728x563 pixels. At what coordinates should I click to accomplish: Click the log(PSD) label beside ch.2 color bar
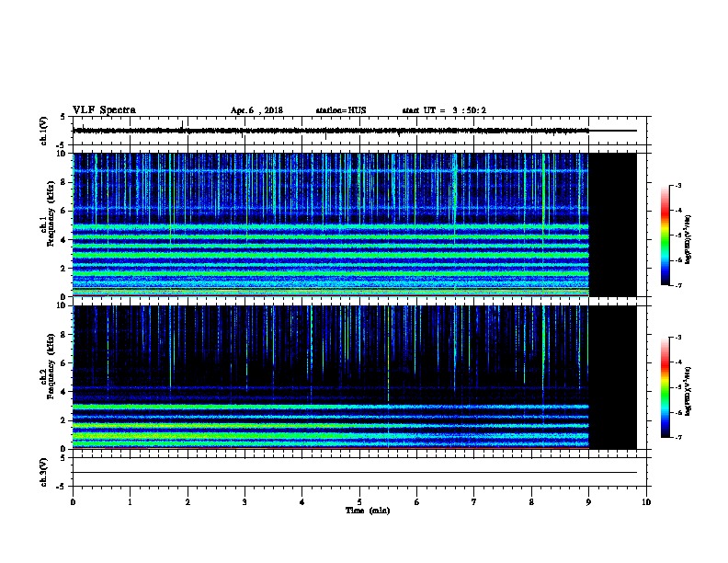(688, 391)
